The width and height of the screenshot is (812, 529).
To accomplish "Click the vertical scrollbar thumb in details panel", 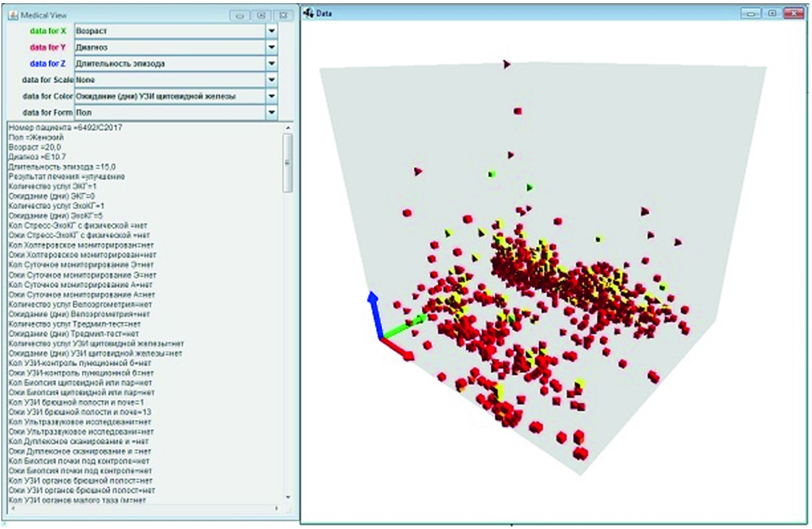I will click(287, 163).
